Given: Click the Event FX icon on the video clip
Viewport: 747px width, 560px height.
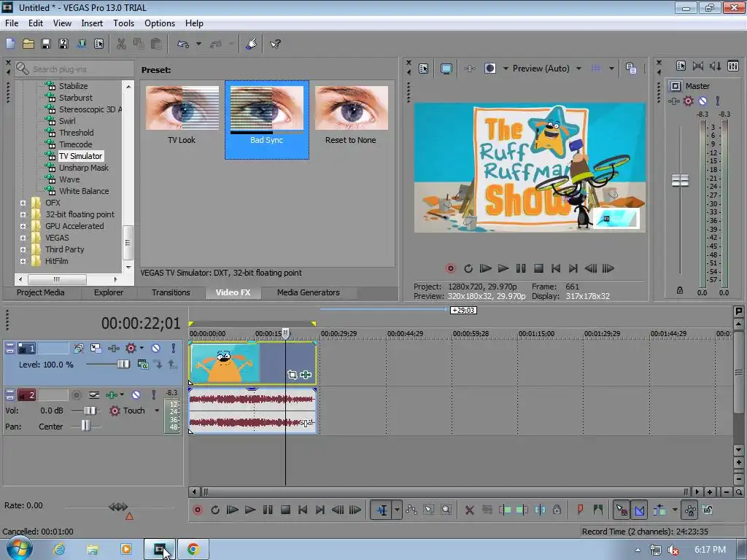Looking at the screenshot, I should 306,375.
